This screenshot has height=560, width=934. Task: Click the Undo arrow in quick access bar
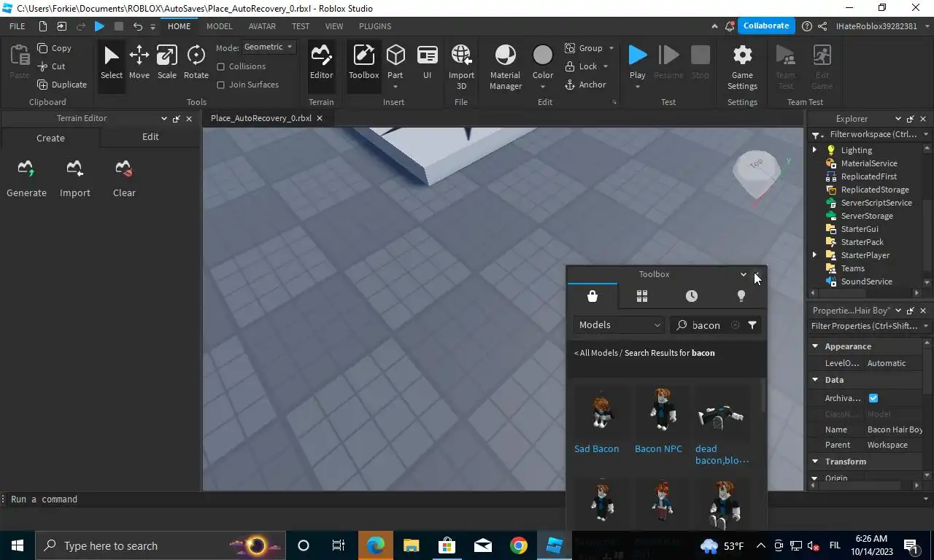pos(137,26)
